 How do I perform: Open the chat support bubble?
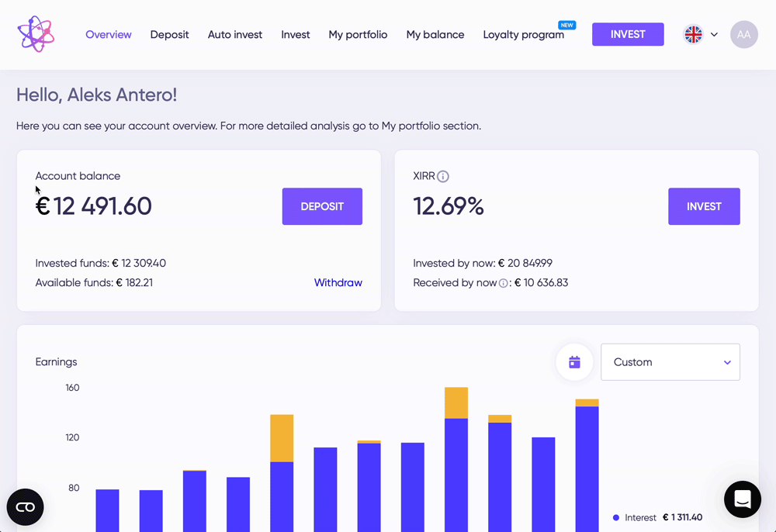[742, 499]
